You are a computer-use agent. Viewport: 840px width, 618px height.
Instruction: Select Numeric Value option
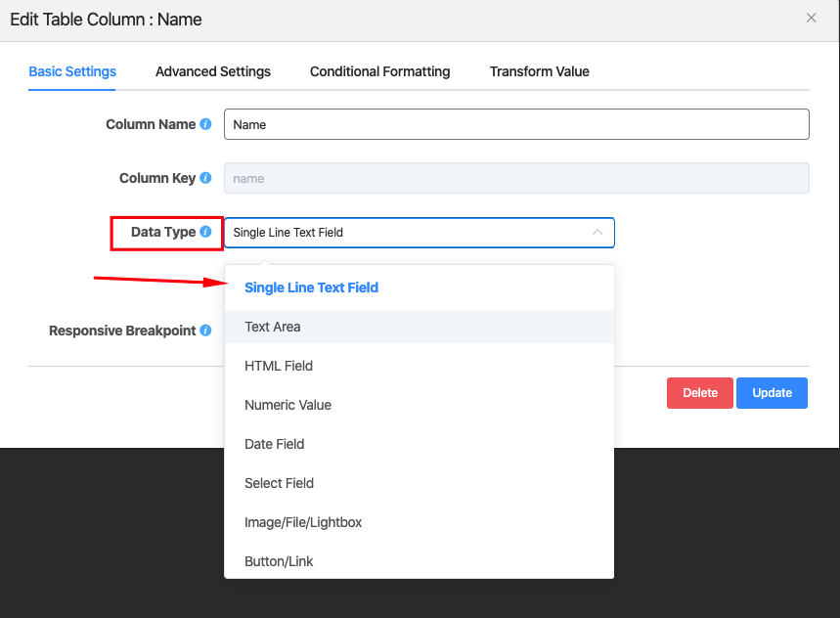point(287,405)
